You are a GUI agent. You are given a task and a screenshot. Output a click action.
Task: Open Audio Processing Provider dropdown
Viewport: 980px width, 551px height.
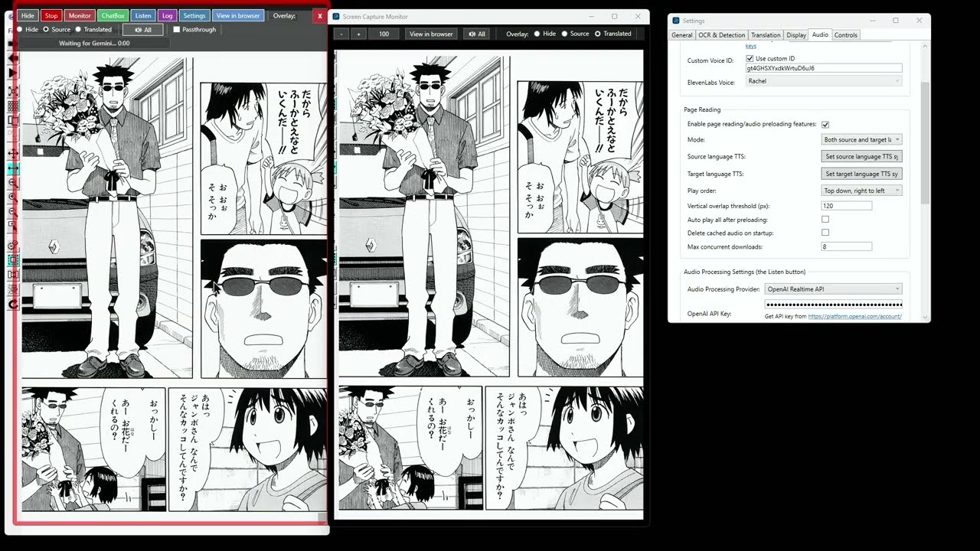tap(833, 289)
